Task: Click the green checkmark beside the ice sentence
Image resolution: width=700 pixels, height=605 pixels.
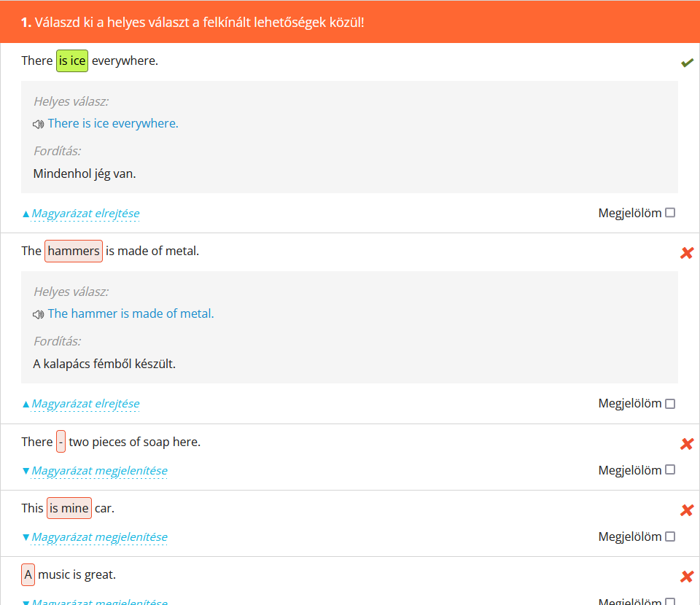Action: click(x=686, y=63)
